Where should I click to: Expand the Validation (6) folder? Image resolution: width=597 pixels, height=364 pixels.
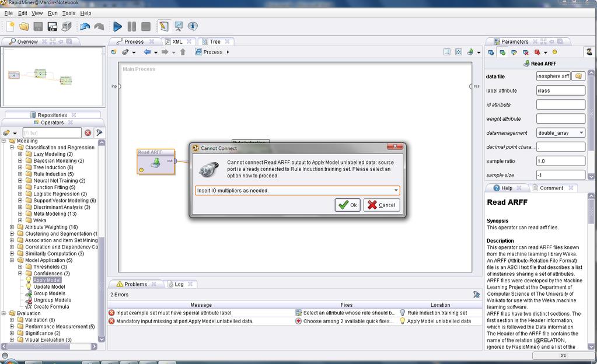click(12, 320)
